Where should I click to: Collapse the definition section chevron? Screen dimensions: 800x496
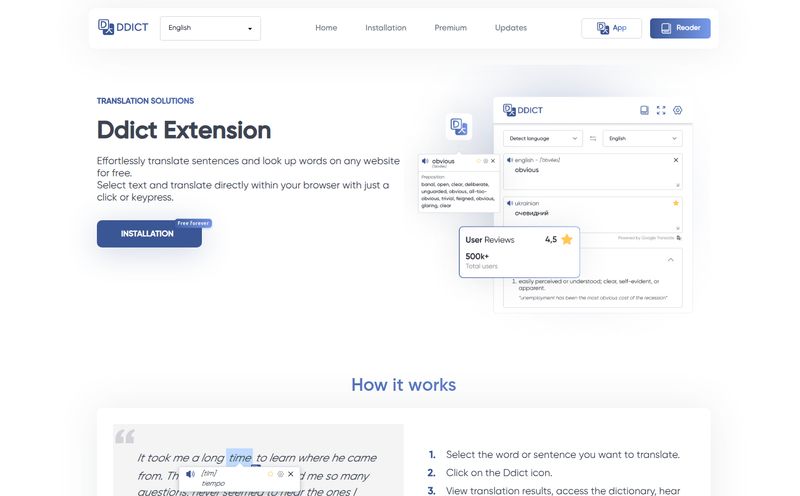[670, 260]
